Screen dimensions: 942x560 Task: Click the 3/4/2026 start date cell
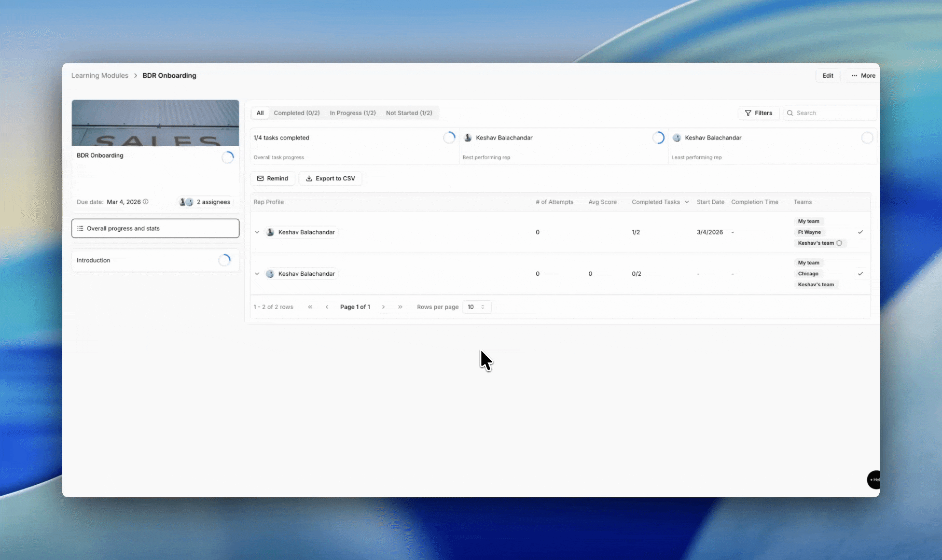pos(710,232)
